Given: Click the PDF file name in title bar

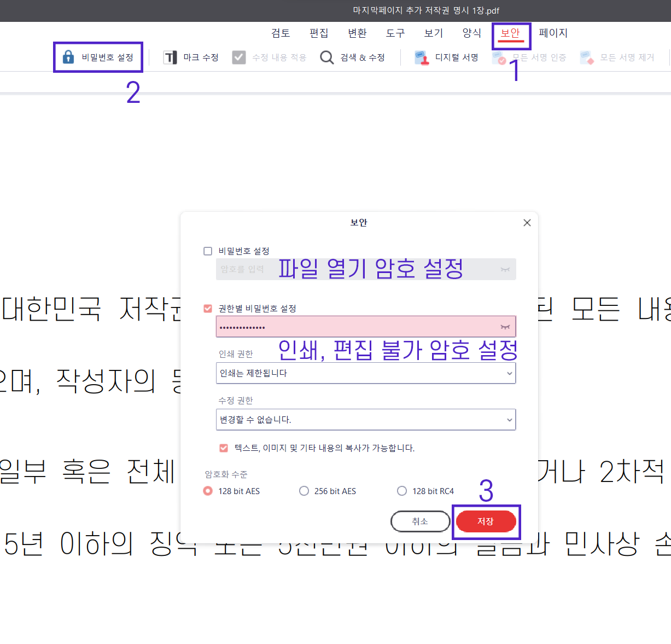Looking at the screenshot, I should coord(426,10).
